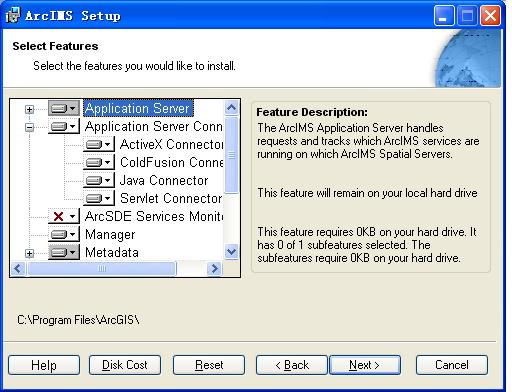Viewport: 512px width, 392px height.
Task: Open install-state dropdown for Java Connector
Action: 99,180
